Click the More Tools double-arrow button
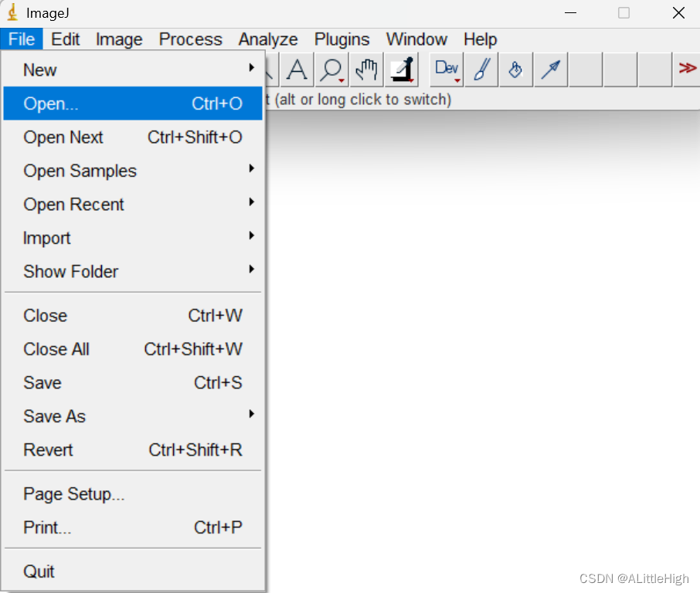This screenshot has height=593, width=700. [687, 69]
